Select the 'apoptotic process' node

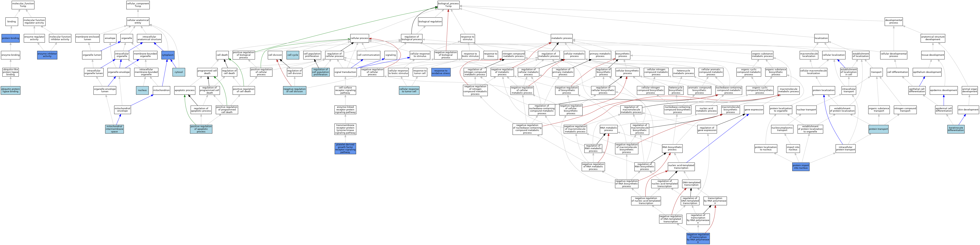(x=185, y=90)
